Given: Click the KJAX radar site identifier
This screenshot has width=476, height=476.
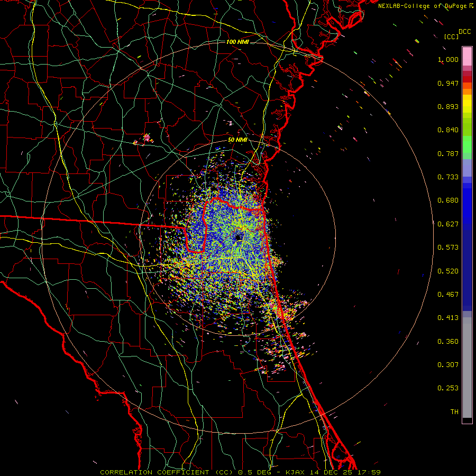Looking at the screenshot, I should 296,472.
